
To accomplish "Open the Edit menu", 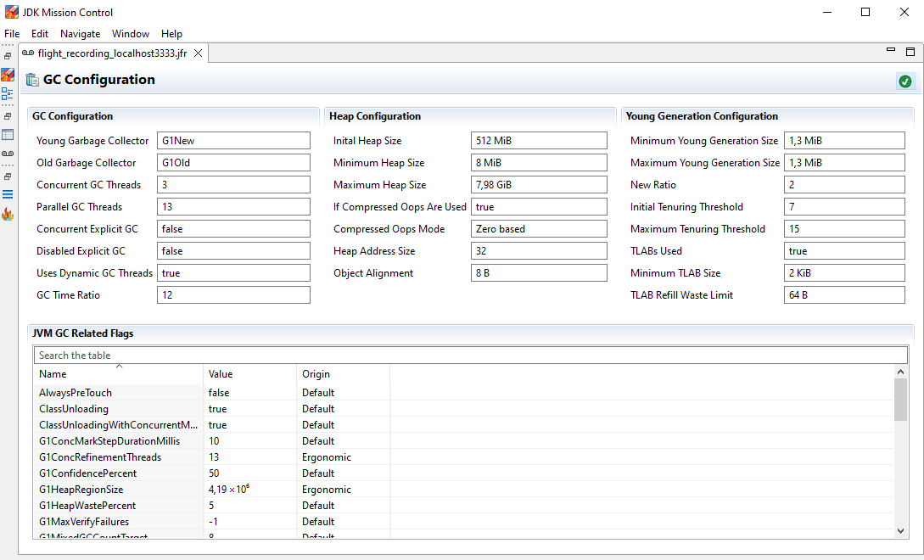I will (x=40, y=34).
